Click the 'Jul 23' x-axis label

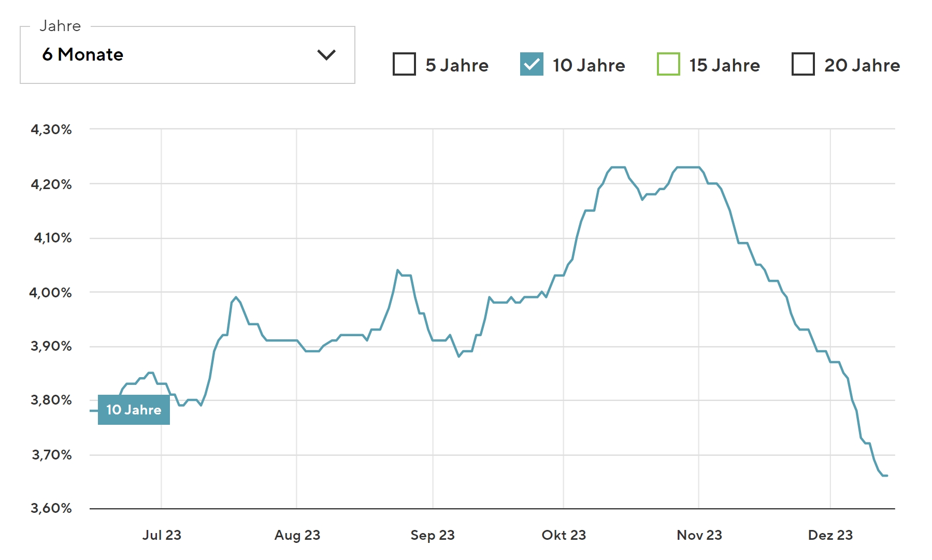(162, 535)
